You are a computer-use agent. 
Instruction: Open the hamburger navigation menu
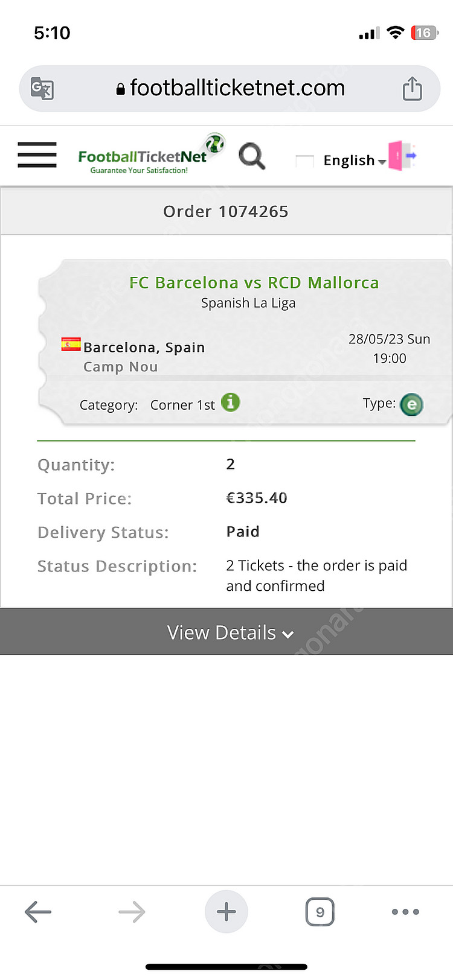point(37,155)
